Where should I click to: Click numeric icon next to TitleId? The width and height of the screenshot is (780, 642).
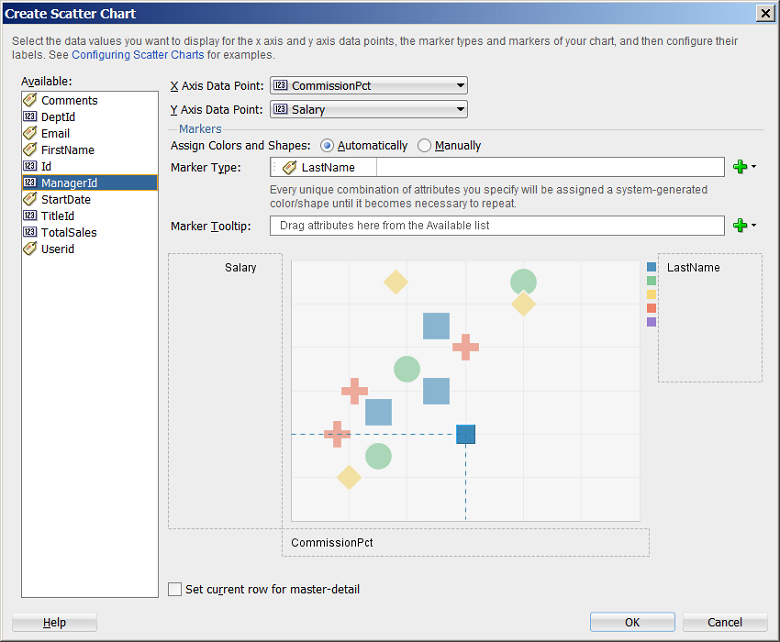[x=30, y=215]
